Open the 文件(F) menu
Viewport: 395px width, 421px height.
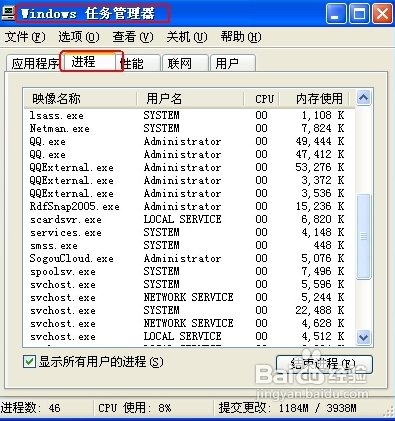[x=25, y=37]
